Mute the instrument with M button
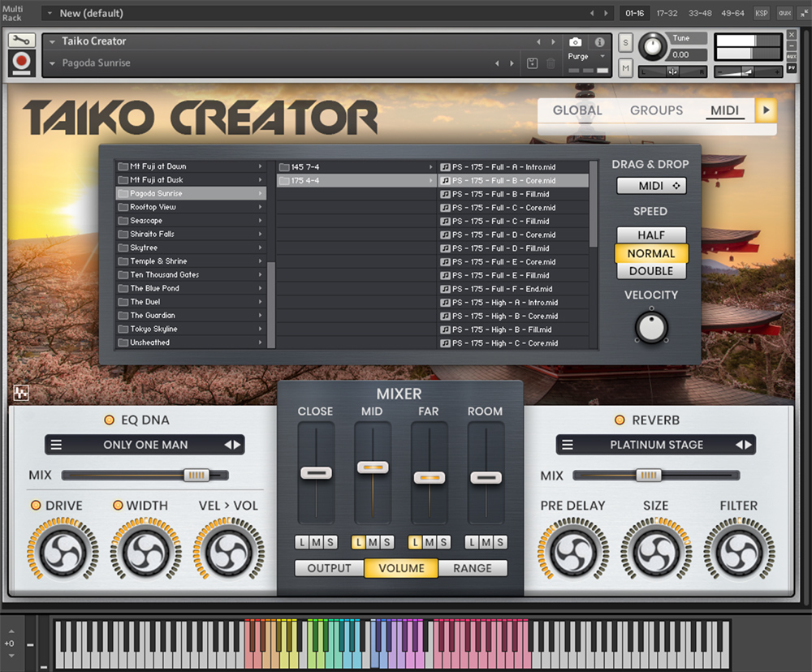 tap(625, 68)
